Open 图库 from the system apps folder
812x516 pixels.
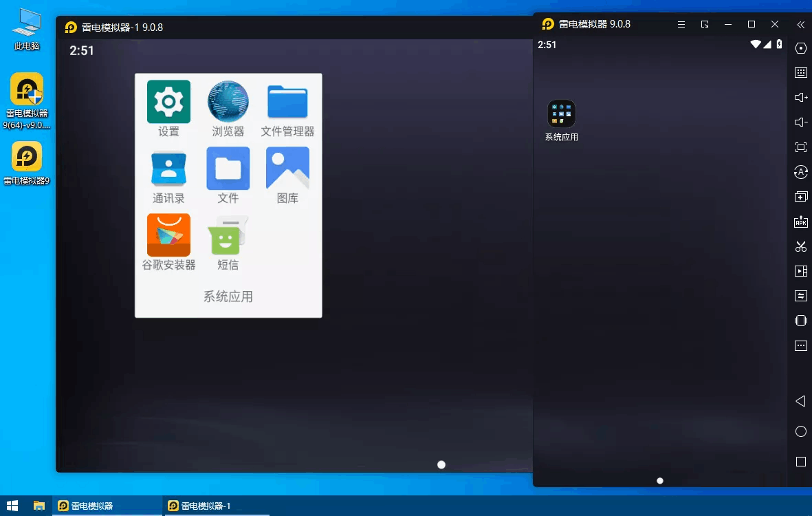tap(287, 167)
